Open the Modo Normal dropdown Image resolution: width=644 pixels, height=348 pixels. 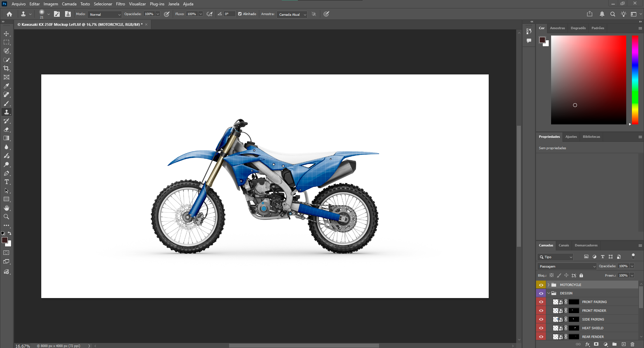(105, 14)
